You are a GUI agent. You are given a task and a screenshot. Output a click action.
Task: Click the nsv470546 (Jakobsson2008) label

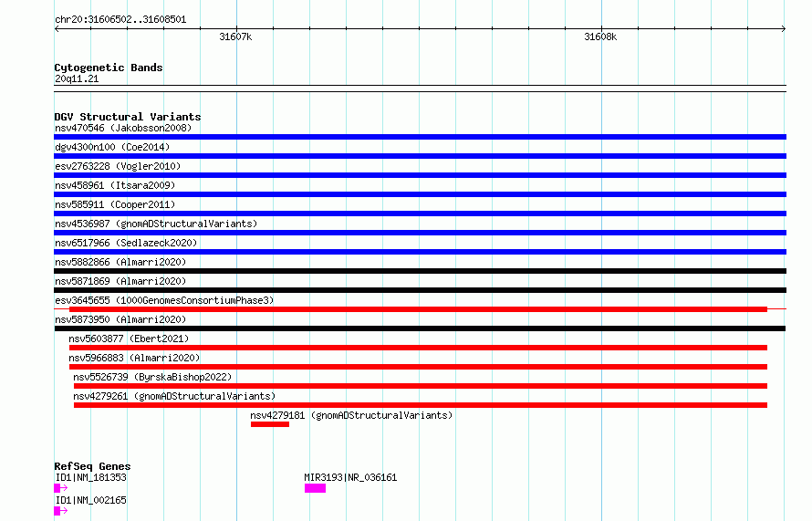[x=123, y=128]
